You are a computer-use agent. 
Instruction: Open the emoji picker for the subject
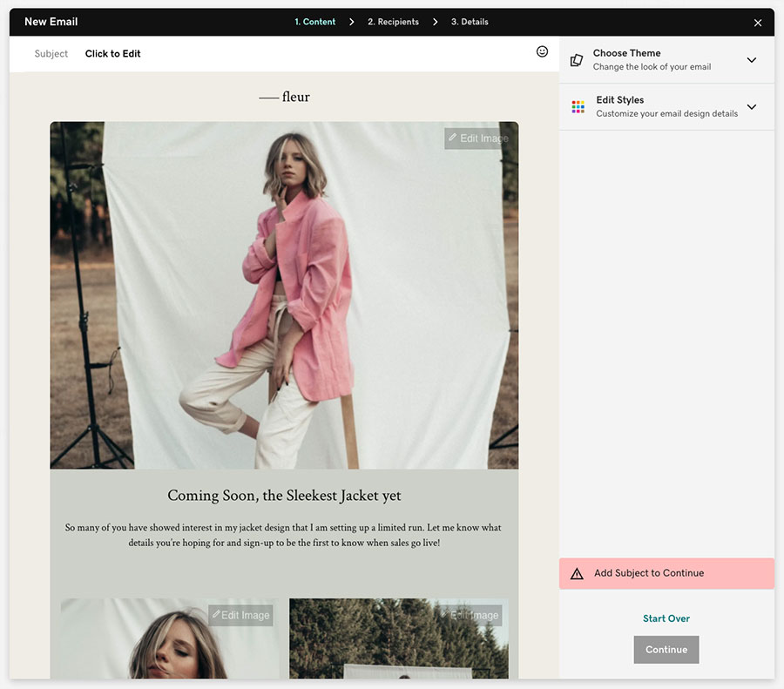click(x=542, y=51)
